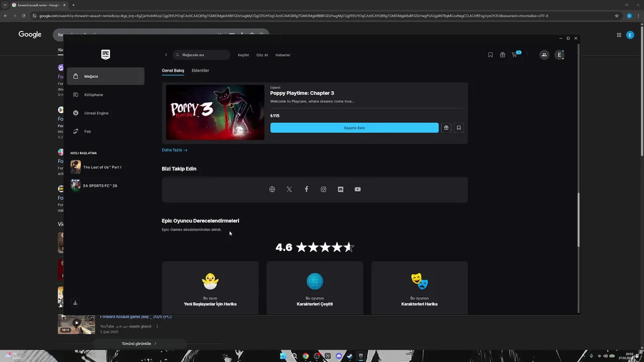This screenshot has width=644, height=362.
Task: Open Epic Games Launcher from taskbar
Action: coord(361,356)
